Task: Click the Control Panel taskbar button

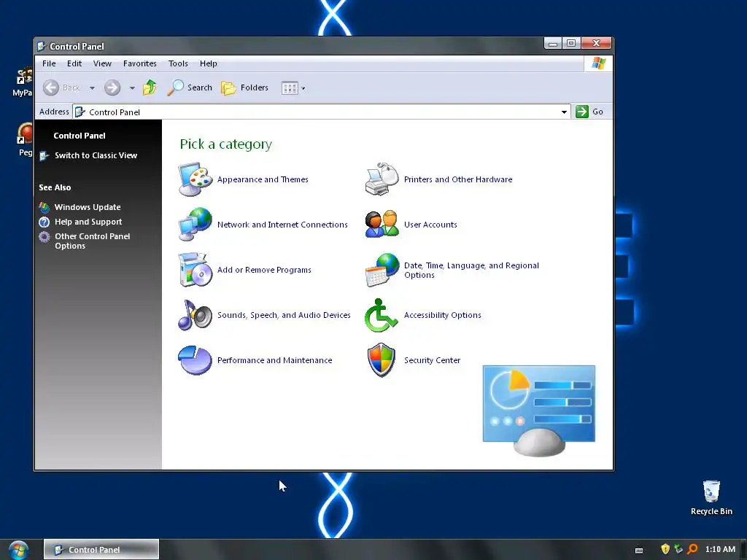Action: click(x=101, y=550)
